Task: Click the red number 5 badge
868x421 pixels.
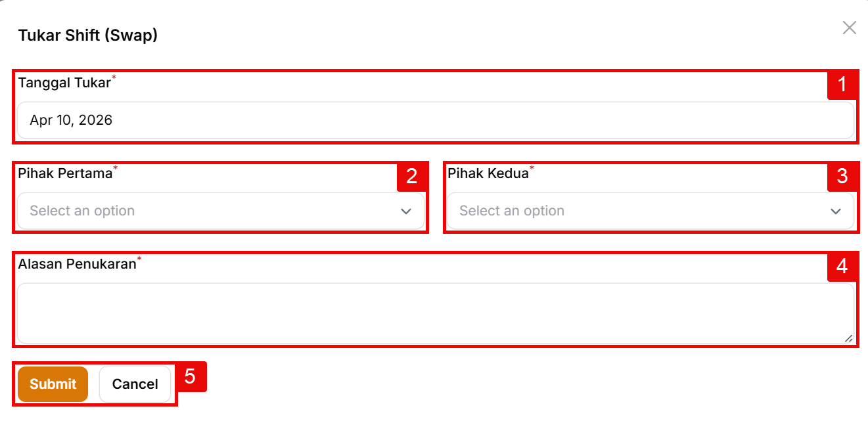Action: point(190,376)
